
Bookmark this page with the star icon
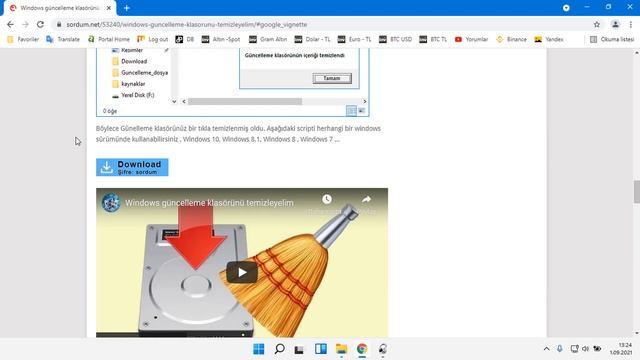[597, 24]
